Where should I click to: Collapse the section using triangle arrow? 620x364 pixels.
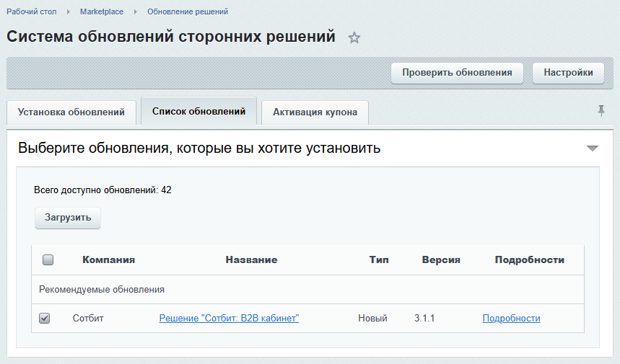click(x=593, y=148)
